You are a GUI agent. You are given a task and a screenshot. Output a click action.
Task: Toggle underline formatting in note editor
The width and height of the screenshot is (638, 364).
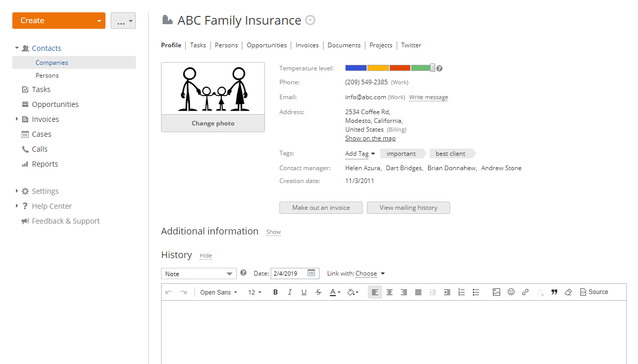point(304,292)
